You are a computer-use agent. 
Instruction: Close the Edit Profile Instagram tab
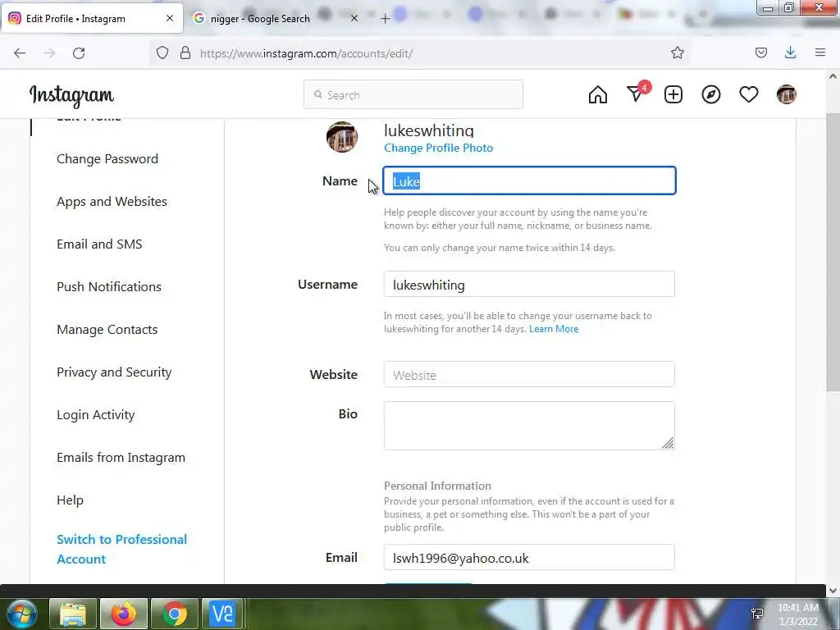pos(170,18)
